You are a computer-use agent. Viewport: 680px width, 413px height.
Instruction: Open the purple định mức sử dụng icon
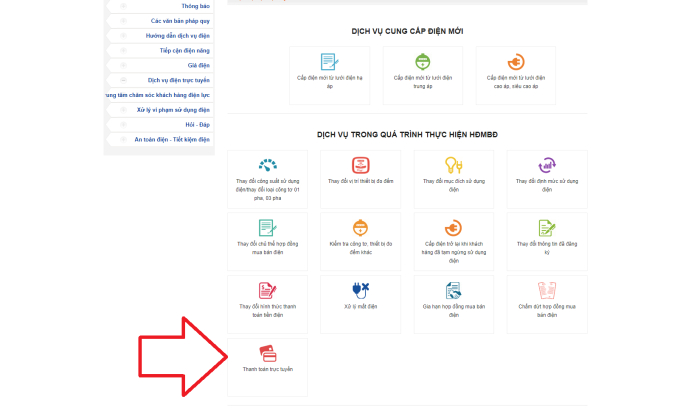(547, 165)
